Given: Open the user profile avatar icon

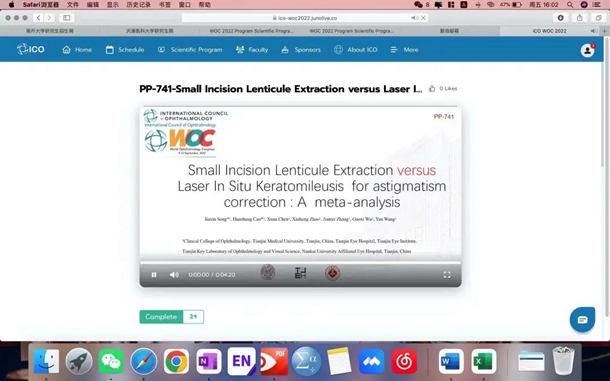Looking at the screenshot, I should tap(587, 50).
